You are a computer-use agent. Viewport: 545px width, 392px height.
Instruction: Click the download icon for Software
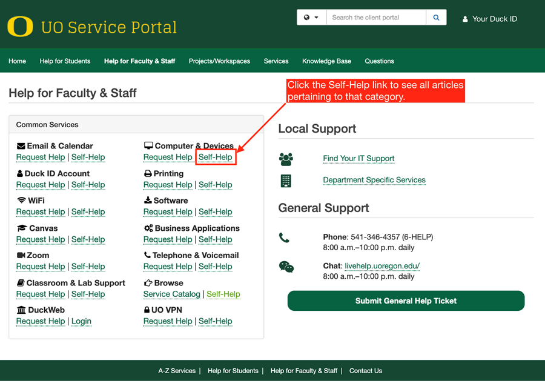click(x=148, y=201)
